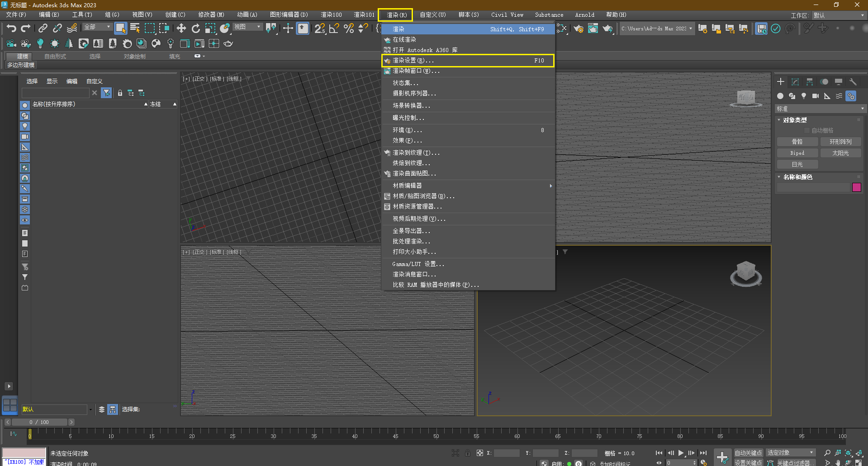This screenshot has height=466, width=868.
Task: Activate the Select Object tool
Action: (x=120, y=28)
